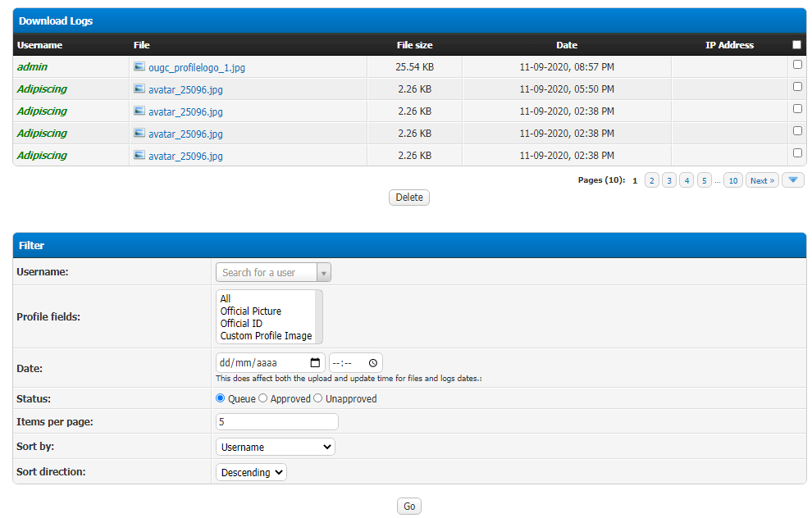Open the ougc_profilelogo_1.jpg file link

[196, 68]
